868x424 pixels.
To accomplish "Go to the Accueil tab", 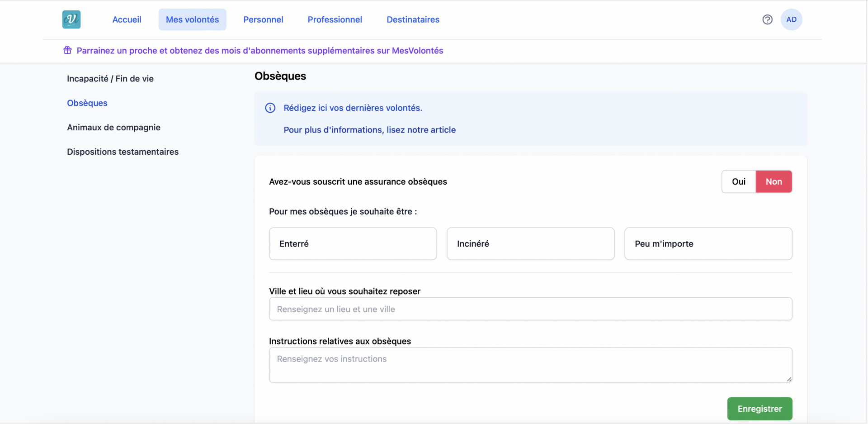I will pyautogui.click(x=127, y=19).
